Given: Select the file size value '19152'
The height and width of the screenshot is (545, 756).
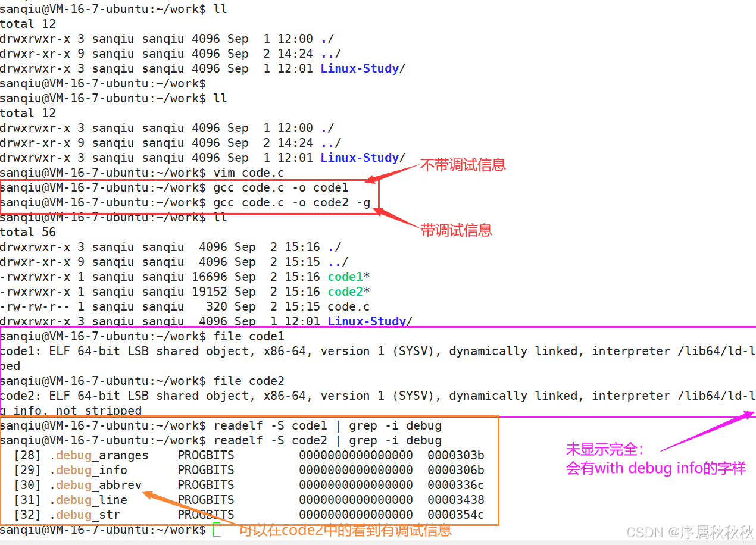Looking at the screenshot, I should 209,292.
